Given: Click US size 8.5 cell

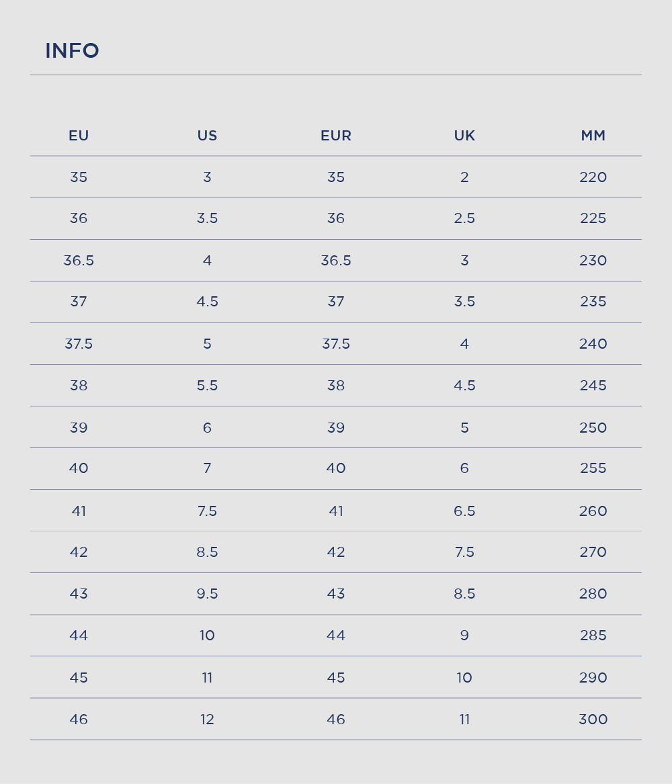Looking at the screenshot, I should tap(207, 552).
